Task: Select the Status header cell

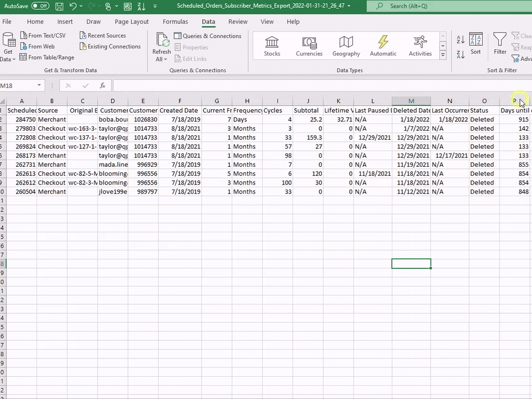Action: 484,110
